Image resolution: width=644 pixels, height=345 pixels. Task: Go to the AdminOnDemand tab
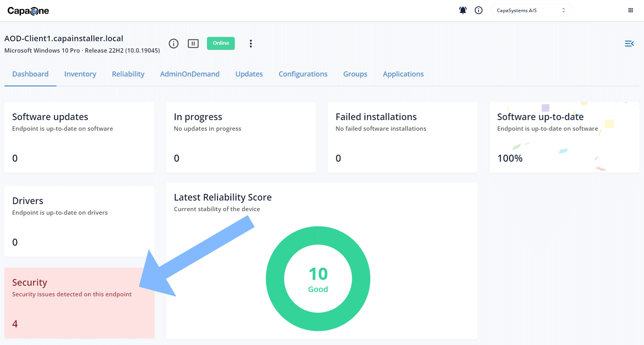pyautogui.click(x=190, y=74)
